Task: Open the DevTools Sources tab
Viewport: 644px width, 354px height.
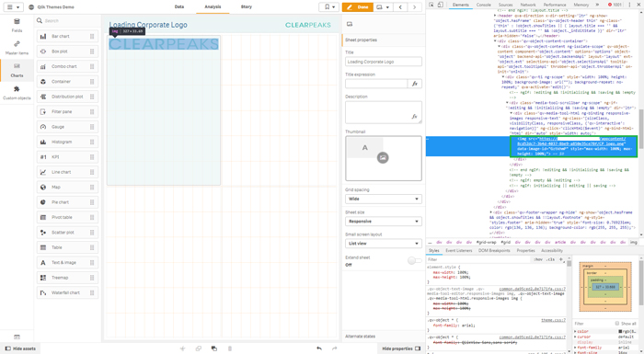Action: click(x=506, y=5)
